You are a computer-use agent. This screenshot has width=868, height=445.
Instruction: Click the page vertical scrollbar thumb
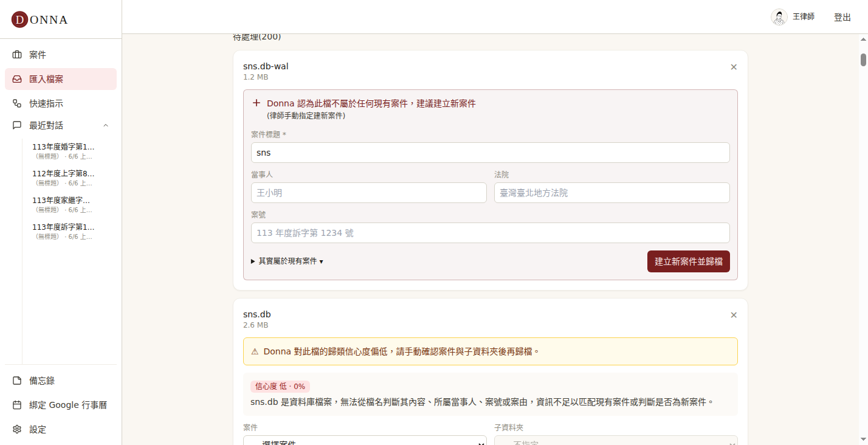pyautogui.click(x=863, y=60)
